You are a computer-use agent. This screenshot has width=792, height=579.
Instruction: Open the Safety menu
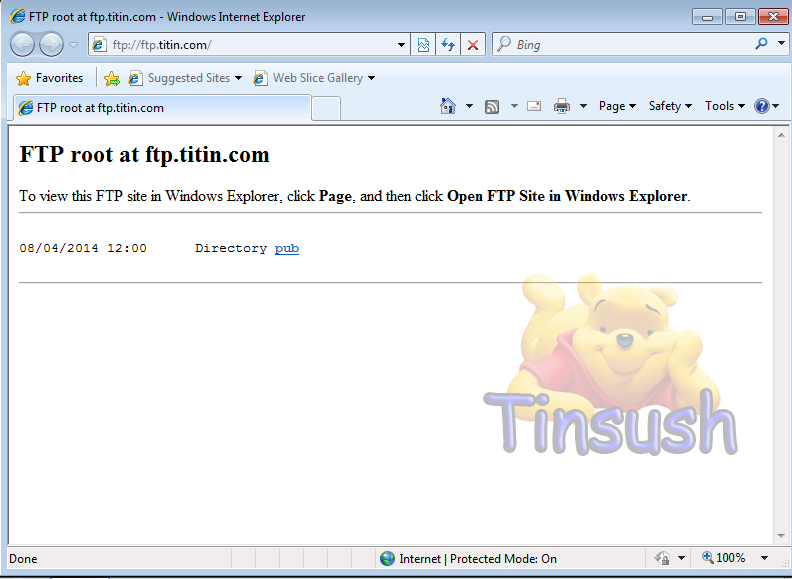pyautogui.click(x=670, y=106)
